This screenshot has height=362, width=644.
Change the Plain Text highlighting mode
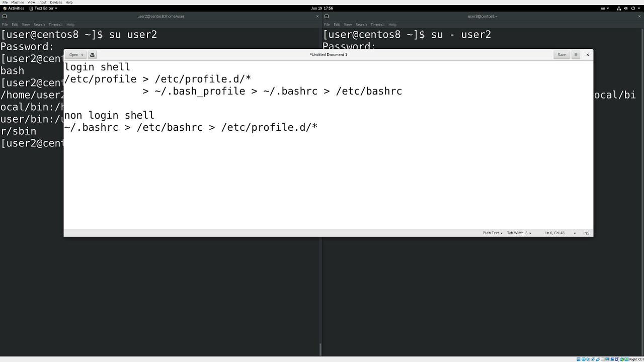tap(493, 233)
